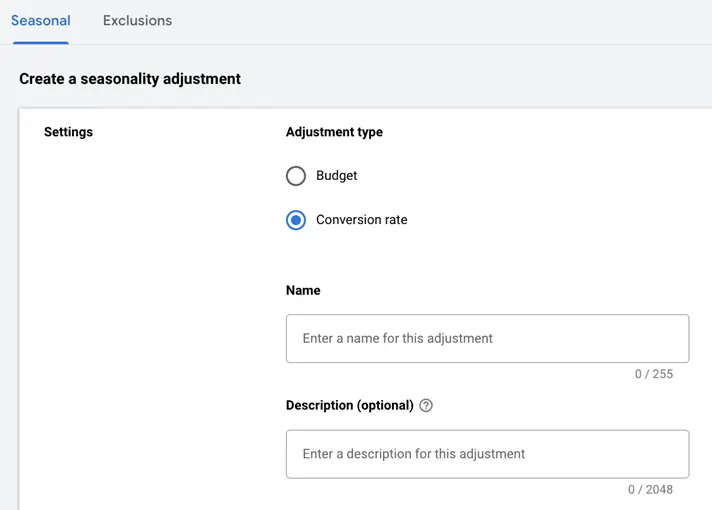Select the Conversion rate radio button
The image size is (712, 510).
pos(296,220)
